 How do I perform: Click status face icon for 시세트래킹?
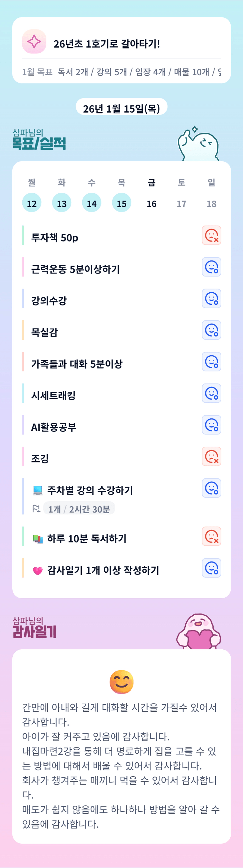(211, 393)
